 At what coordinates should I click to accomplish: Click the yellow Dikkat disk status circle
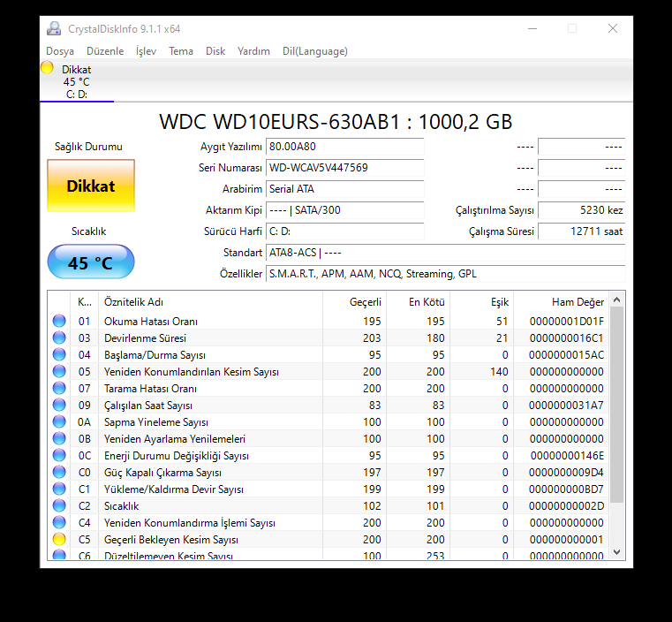tap(47, 68)
